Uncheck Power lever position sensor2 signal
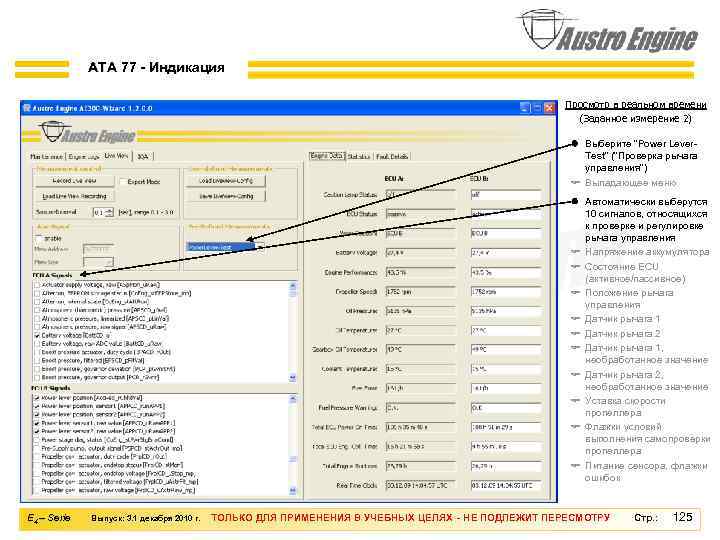The width and height of the screenshot is (720, 540). tap(37, 415)
